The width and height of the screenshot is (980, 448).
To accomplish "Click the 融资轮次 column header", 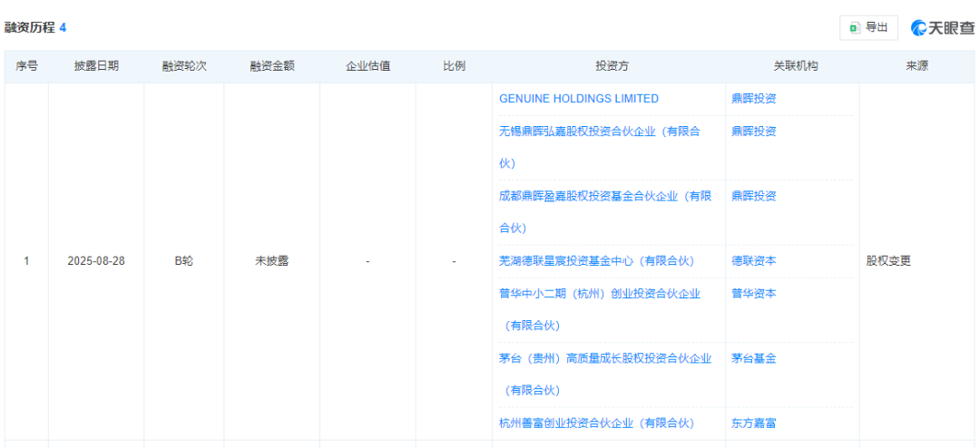I will 183,66.
